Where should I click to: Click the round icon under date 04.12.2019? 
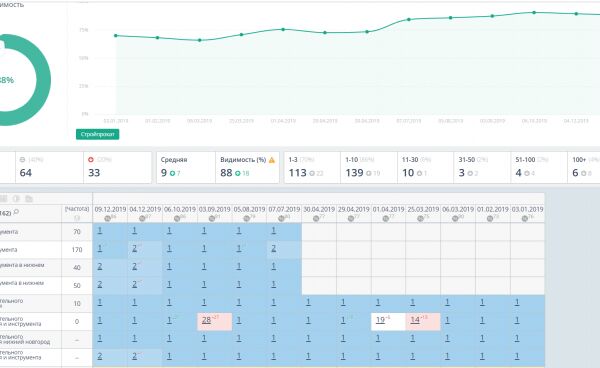point(142,218)
